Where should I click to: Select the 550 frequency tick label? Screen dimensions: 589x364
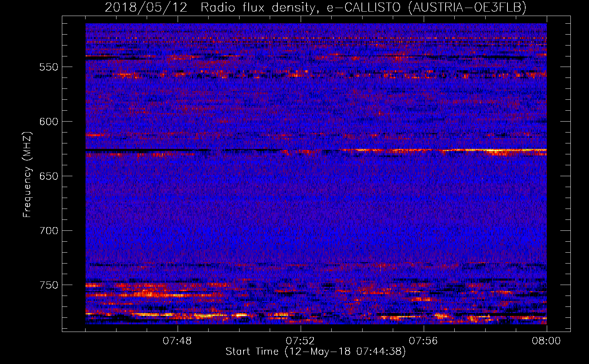pos(48,67)
